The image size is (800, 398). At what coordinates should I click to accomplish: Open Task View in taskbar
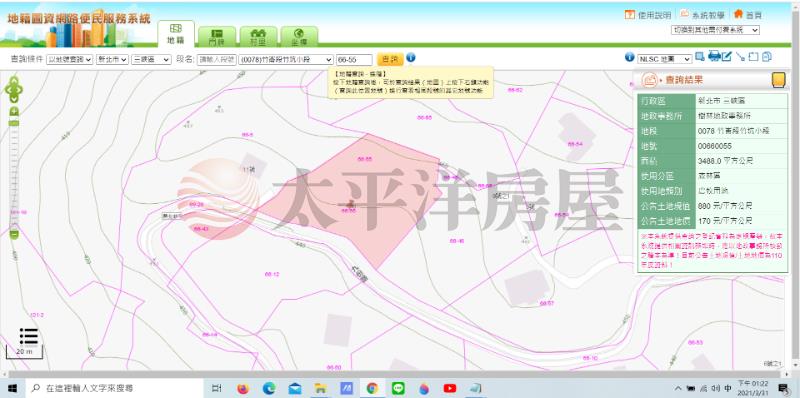[217, 388]
